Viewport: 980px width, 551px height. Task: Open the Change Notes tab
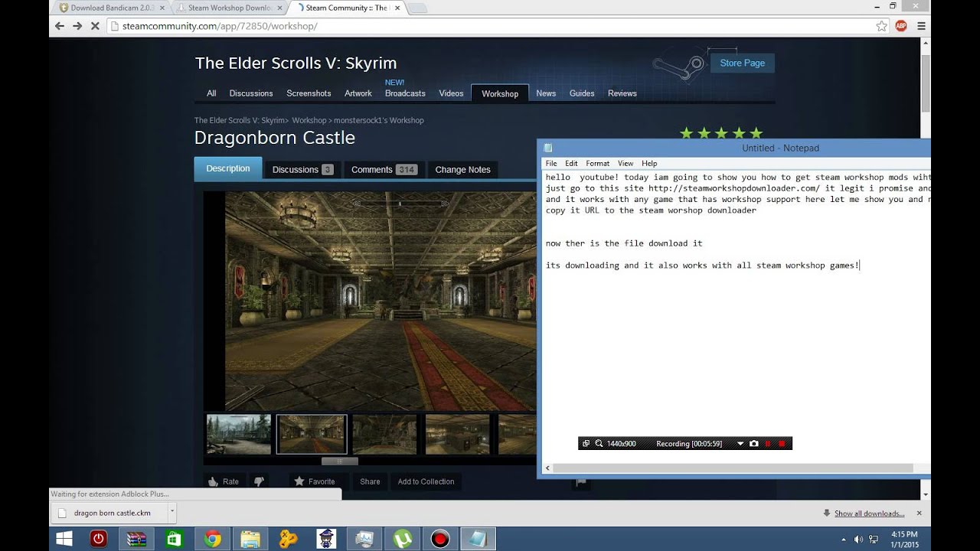click(462, 170)
